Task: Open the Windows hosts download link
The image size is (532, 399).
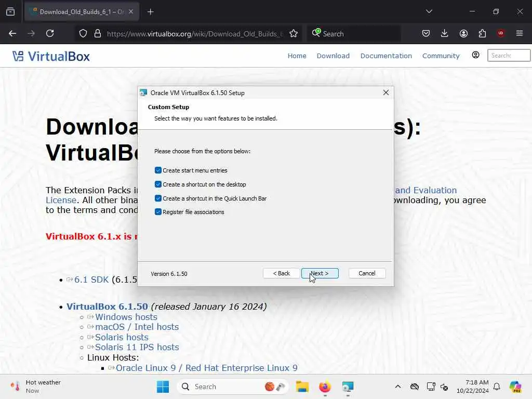Action: pyautogui.click(x=126, y=317)
